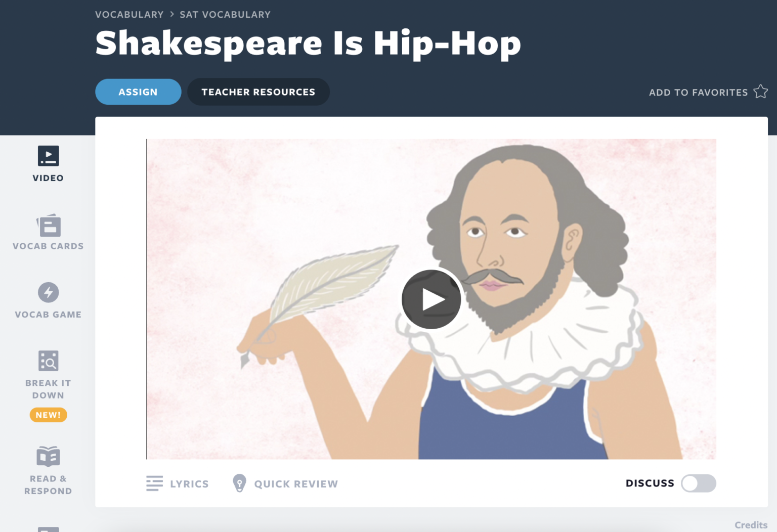Enable the Discuss toggle
The height and width of the screenshot is (532, 777).
(x=698, y=483)
